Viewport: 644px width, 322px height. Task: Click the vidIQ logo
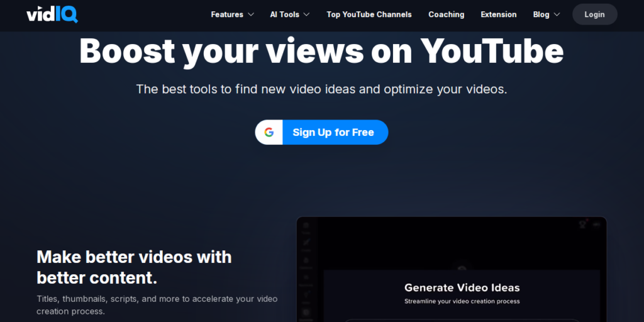(x=52, y=14)
